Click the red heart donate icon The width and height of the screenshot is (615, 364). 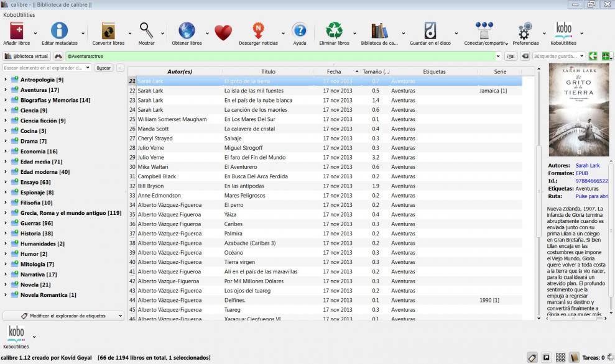[223, 32]
